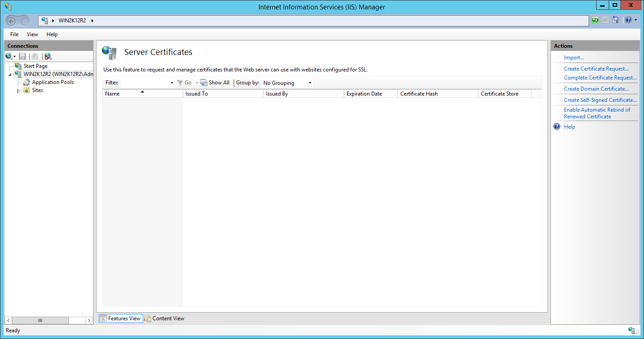Switch to the Features View tab
The width and height of the screenshot is (644, 339).
pos(121,318)
